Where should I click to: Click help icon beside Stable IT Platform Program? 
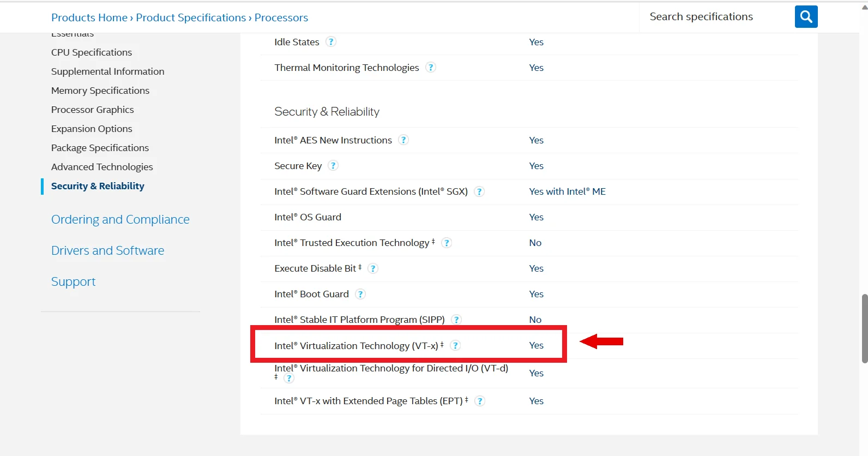[x=456, y=320]
